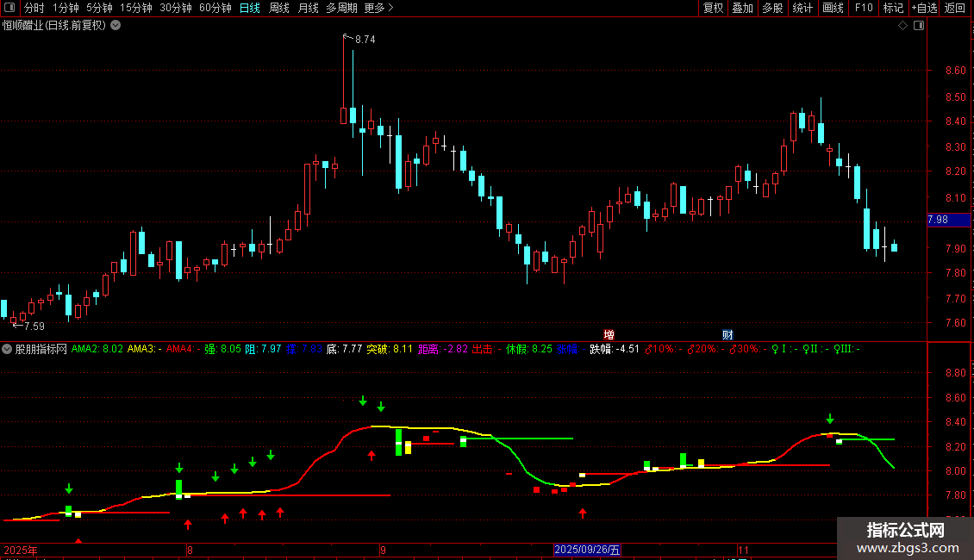Click the 返回 back button

(955, 8)
